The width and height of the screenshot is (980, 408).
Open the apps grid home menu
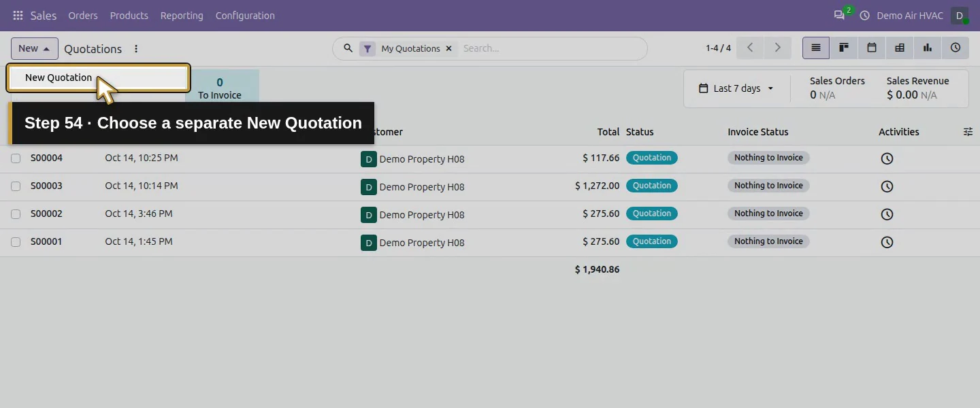18,16
